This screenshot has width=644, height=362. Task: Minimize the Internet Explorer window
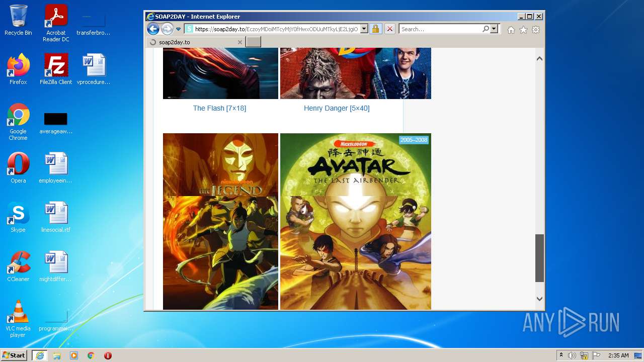click(521, 16)
